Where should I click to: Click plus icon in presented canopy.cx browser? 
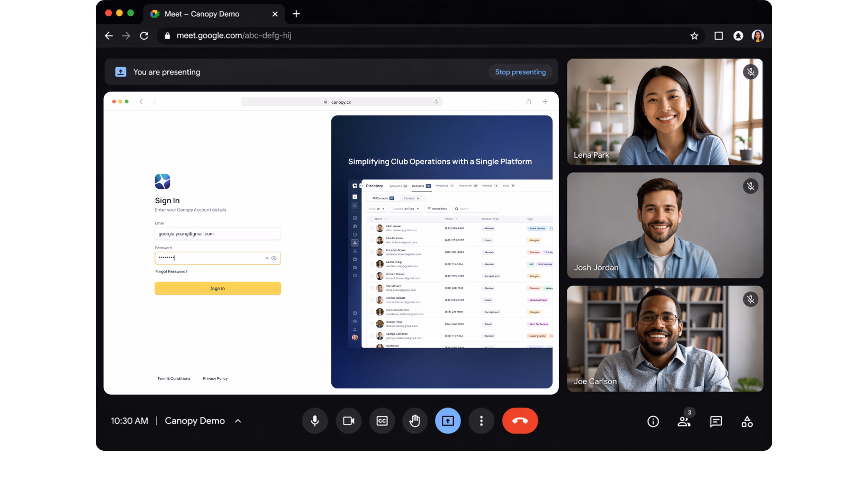pos(545,102)
